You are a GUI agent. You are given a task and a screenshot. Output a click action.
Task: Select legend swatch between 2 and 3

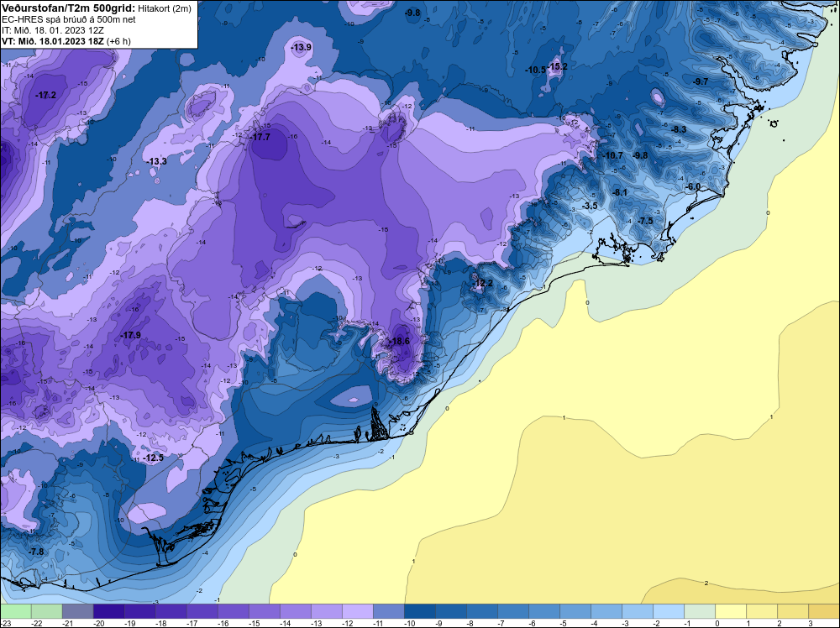point(793,611)
